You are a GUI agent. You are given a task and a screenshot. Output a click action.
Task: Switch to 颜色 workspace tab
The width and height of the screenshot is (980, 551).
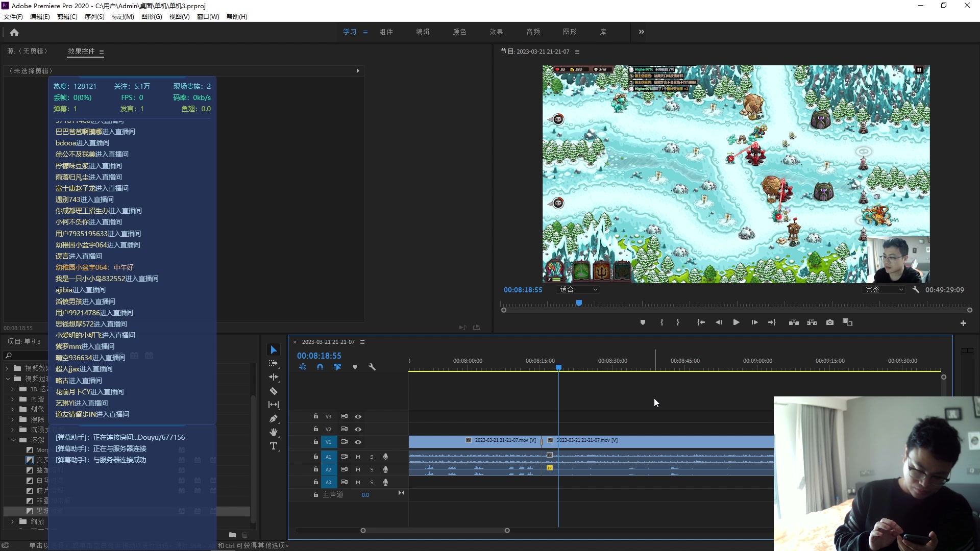click(459, 32)
